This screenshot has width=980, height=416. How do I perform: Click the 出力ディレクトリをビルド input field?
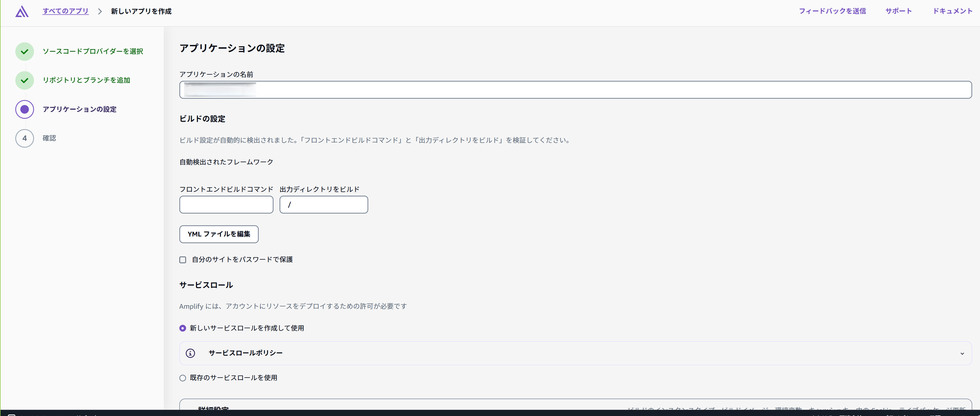323,205
